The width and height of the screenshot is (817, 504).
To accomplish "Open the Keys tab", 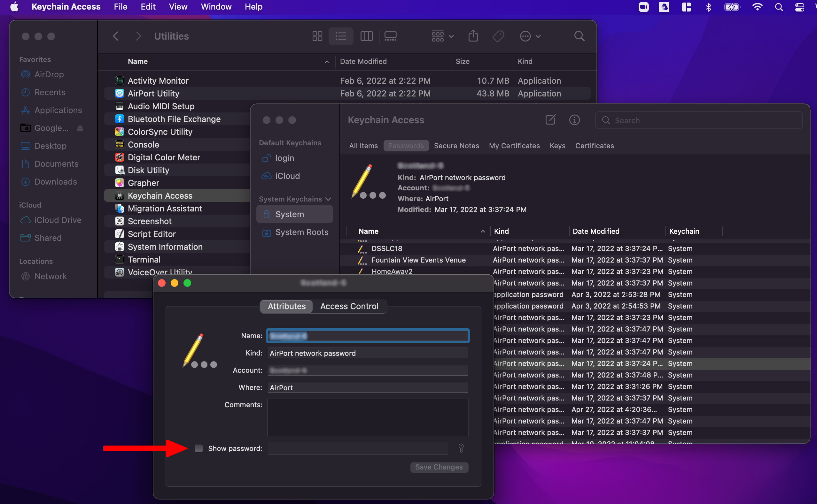I will (557, 146).
